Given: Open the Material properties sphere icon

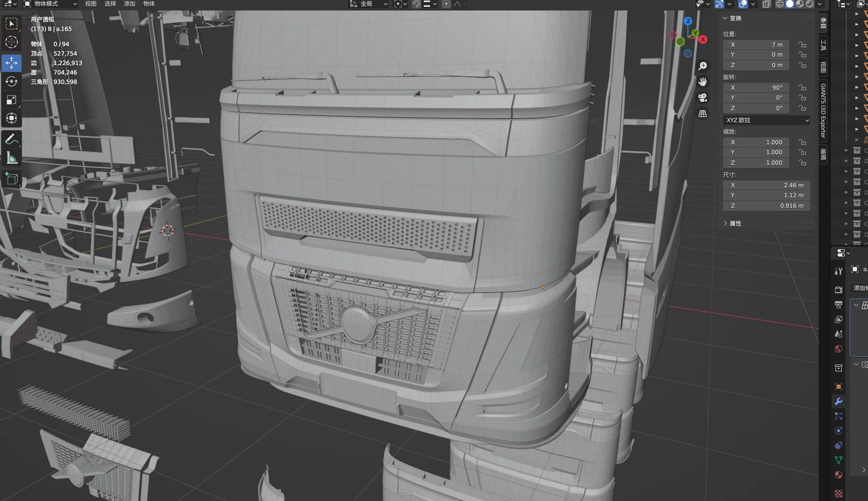Looking at the screenshot, I should pyautogui.click(x=838, y=475).
